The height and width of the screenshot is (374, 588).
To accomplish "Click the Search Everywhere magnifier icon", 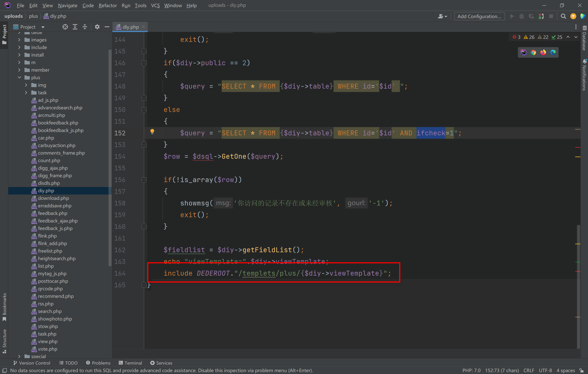I will [563, 16].
